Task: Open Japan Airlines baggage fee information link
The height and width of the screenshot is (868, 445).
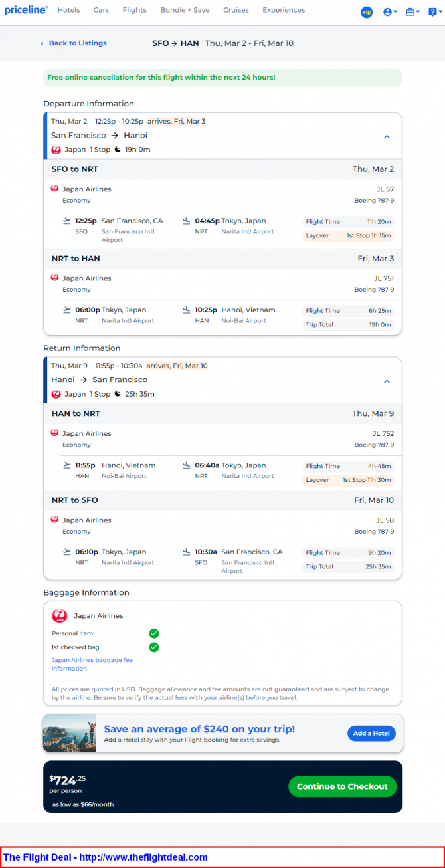Action: click(x=92, y=664)
